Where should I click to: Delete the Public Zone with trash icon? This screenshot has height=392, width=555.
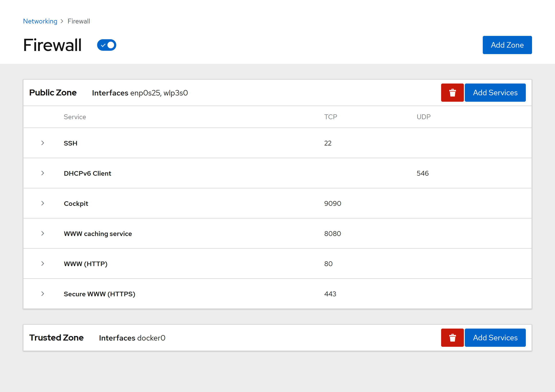[452, 93]
